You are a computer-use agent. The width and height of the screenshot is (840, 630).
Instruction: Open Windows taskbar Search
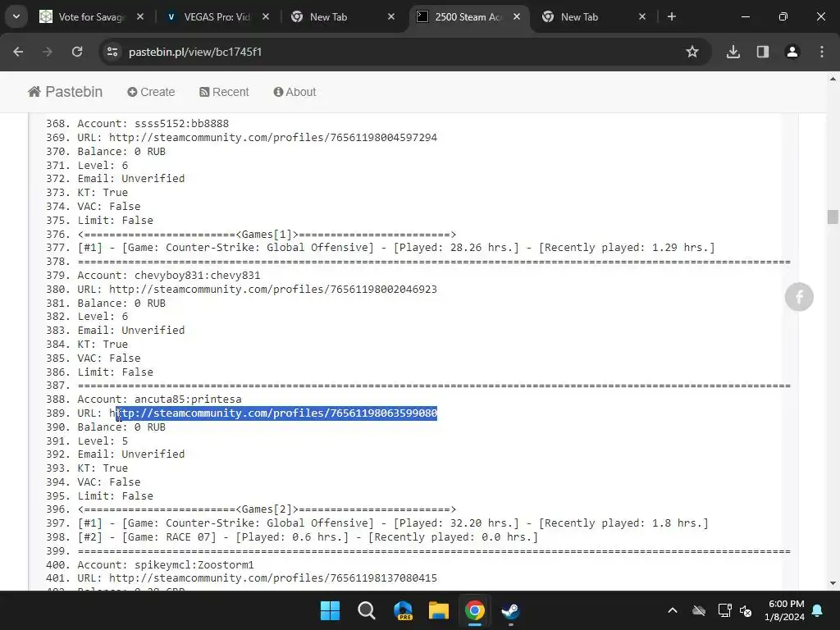pos(367,610)
